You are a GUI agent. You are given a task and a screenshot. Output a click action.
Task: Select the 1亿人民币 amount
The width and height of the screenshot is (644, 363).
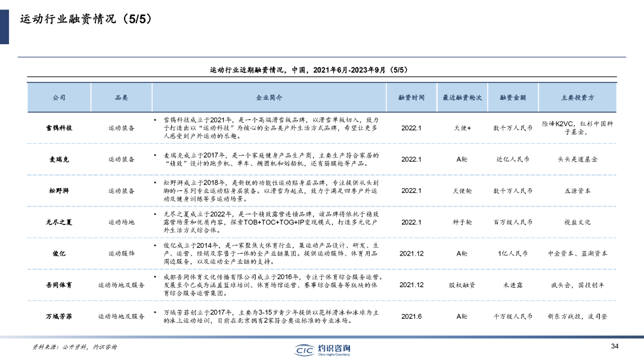coord(513,254)
